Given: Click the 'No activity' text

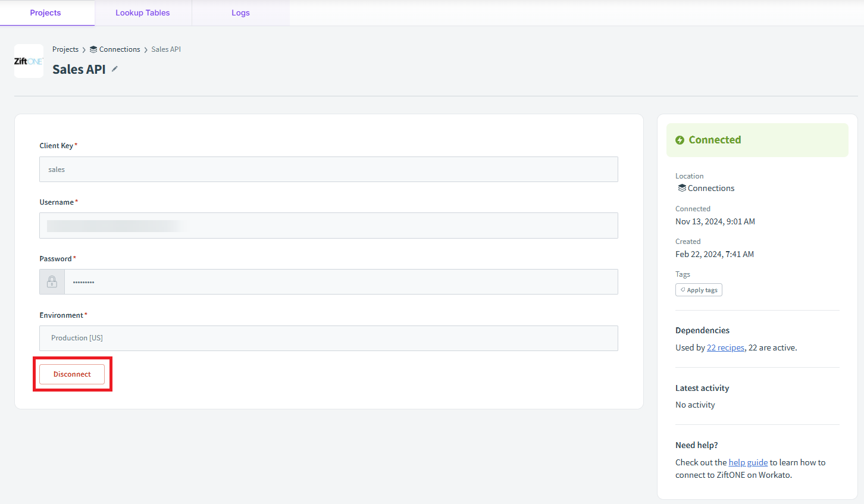Looking at the screenshot, I should click(695, 405).
